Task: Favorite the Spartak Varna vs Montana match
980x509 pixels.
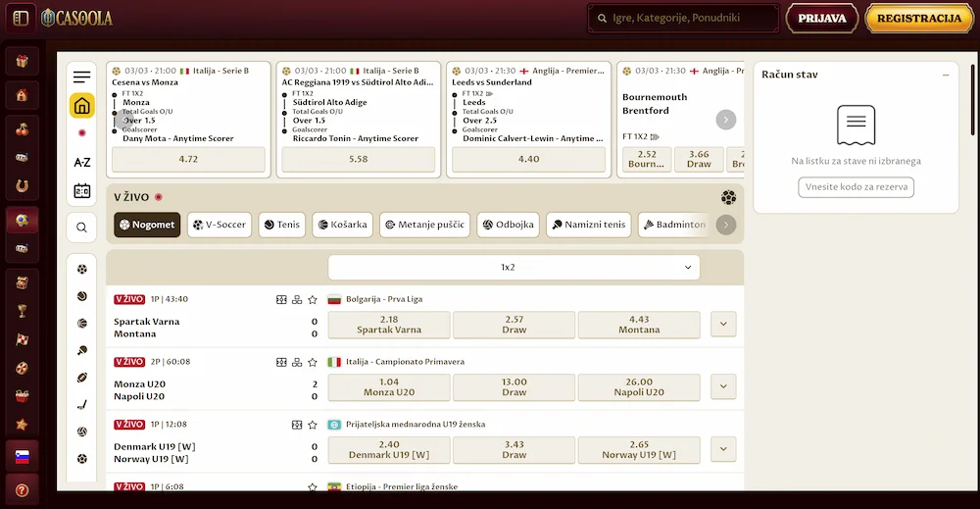Action: point(313,299)
